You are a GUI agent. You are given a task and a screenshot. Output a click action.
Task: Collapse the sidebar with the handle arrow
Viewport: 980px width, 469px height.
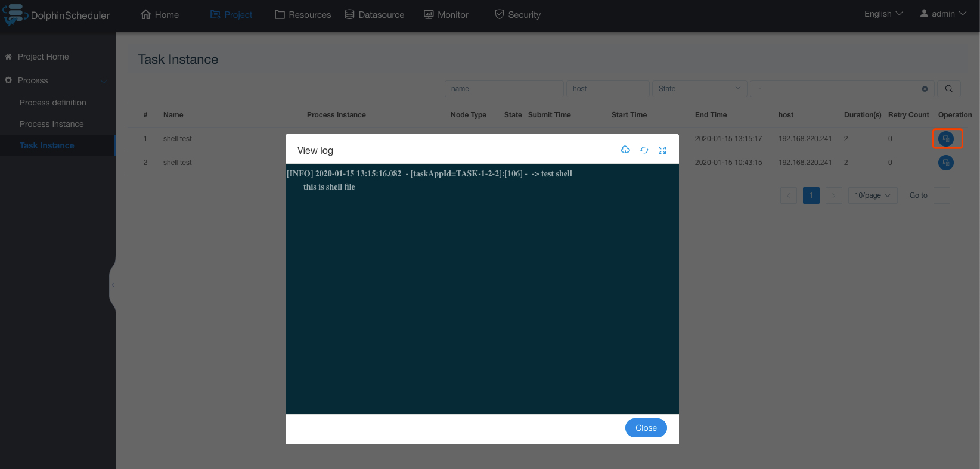tap(113, 285)
